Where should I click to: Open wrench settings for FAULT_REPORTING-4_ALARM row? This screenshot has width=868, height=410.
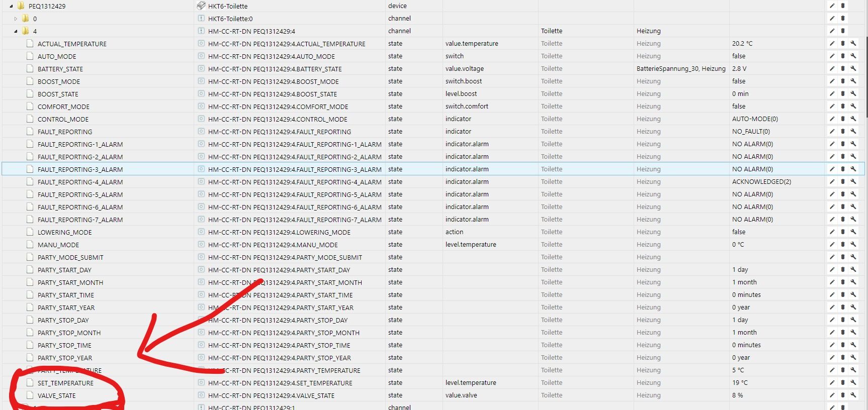[x=853, y=182]
